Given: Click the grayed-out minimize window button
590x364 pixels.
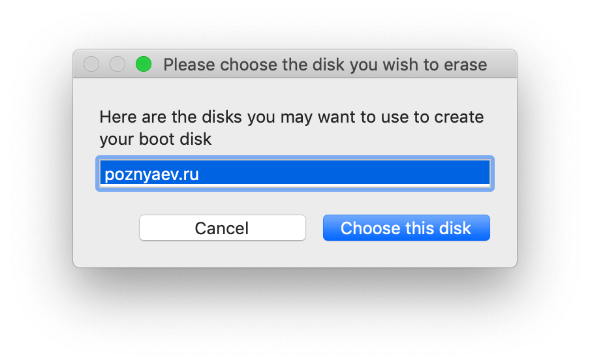Looking at the screenshot, I should pos(117,64).
